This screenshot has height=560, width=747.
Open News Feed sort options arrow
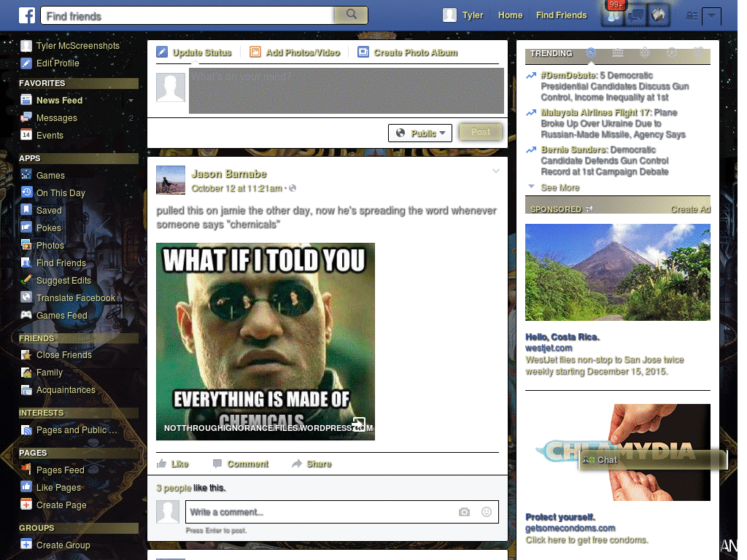[x=131, y=101]
